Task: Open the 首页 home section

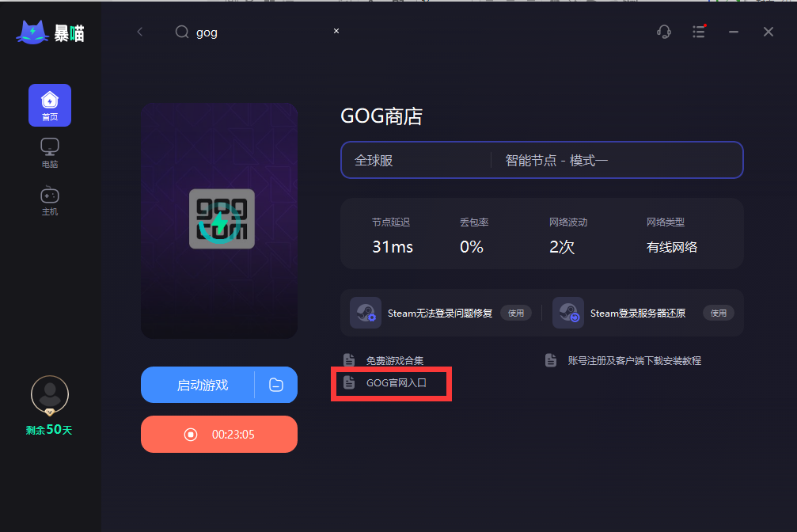Action: pyautogui.click(x=49, y=104)
